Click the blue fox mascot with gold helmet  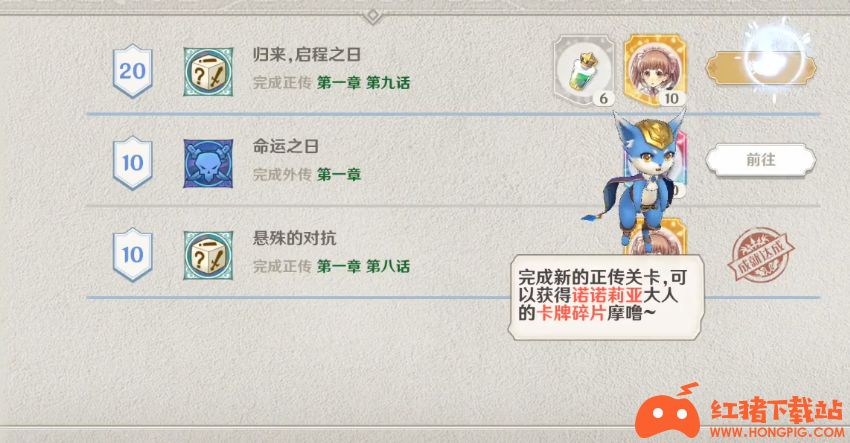[x=642, y=176]
